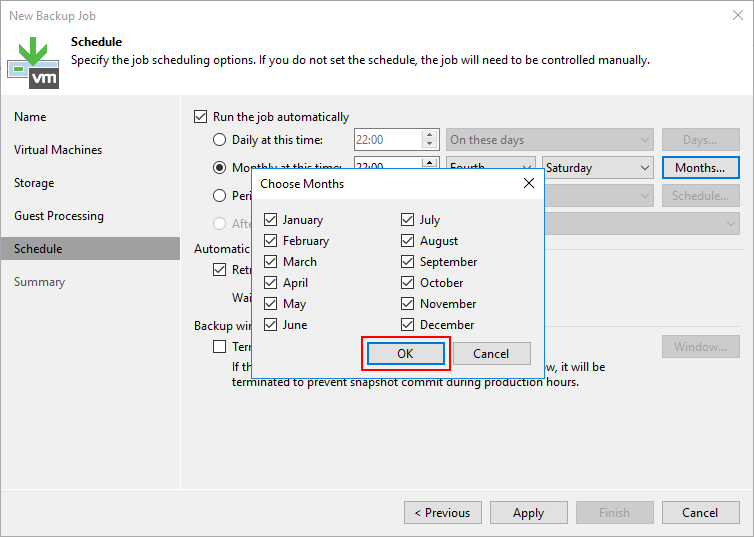Image resolution: width=754 pixels, height=537 pixels.
Task: Go to the Guest Processing step
Action: [59, 216]
